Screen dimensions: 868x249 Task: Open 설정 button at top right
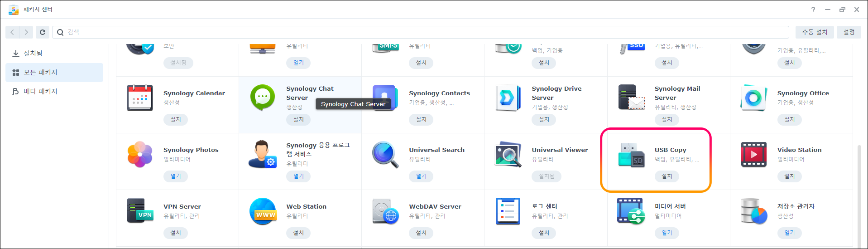[x=849, y=32]
